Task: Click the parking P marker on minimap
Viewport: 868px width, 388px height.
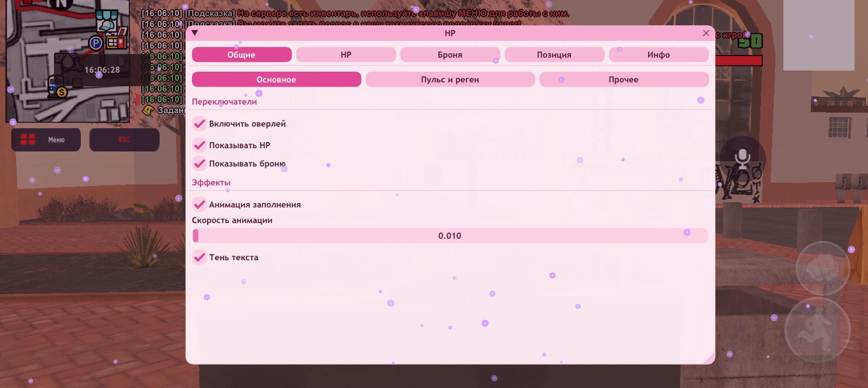Action: pos(96,43)
